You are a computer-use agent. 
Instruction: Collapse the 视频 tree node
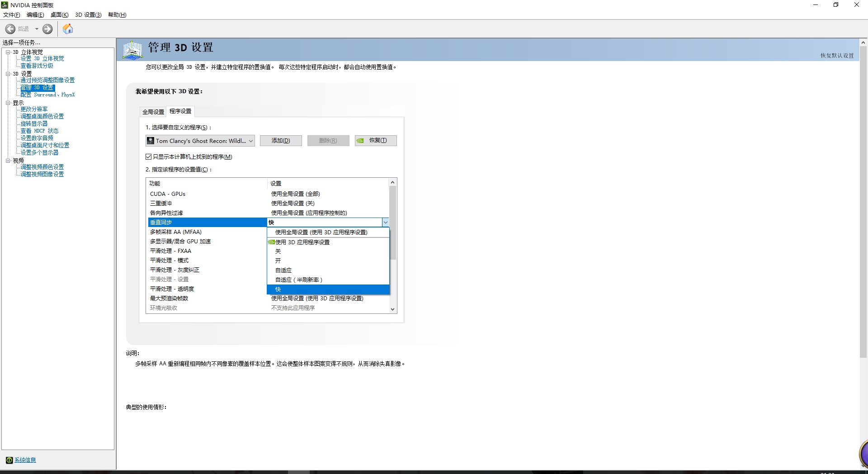(8, 161)
